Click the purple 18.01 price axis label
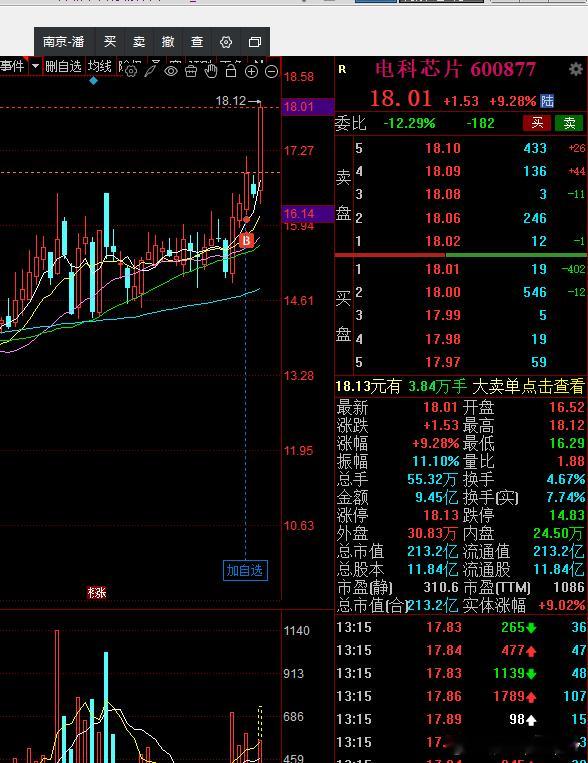 coord(308,107)
